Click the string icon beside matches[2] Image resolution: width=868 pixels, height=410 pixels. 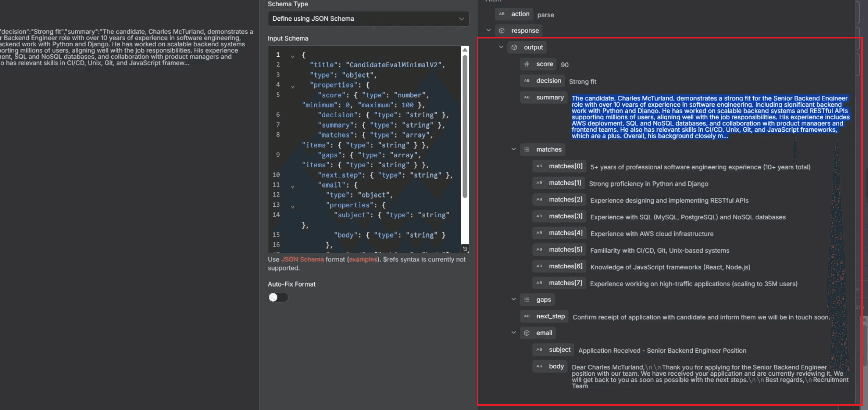539,199
